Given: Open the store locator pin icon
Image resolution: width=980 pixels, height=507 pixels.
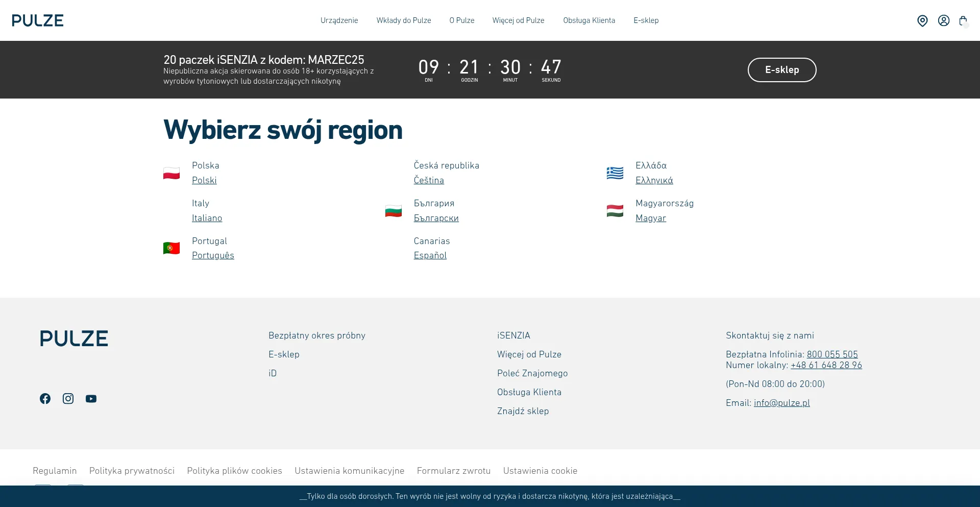Looking at the screenshot, I should (923, 20).
